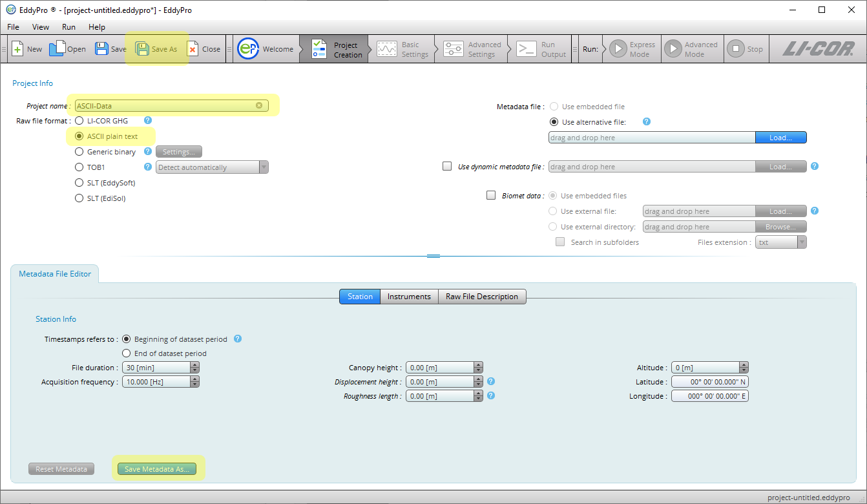Open help for Timestamps refers to

pyautogui.click(x=238, y=339)
